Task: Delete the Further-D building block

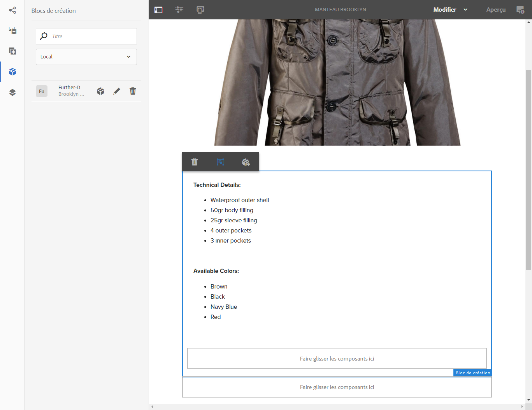Action: pos(133,91)
